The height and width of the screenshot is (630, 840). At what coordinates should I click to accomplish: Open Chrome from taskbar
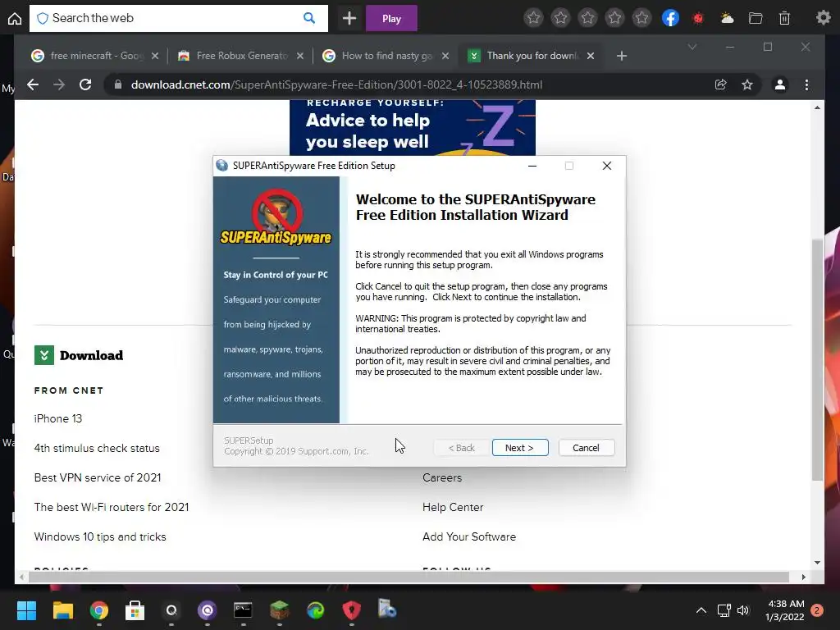99,610
